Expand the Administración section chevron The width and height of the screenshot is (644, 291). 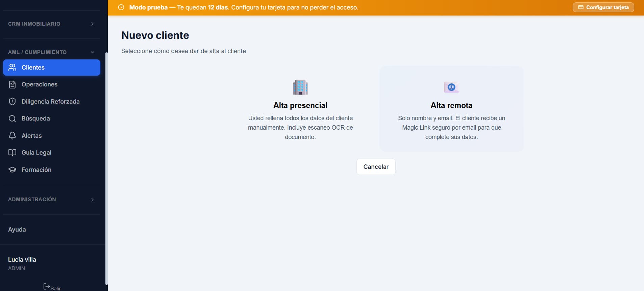pyautogui.click(x=93, y=200)
